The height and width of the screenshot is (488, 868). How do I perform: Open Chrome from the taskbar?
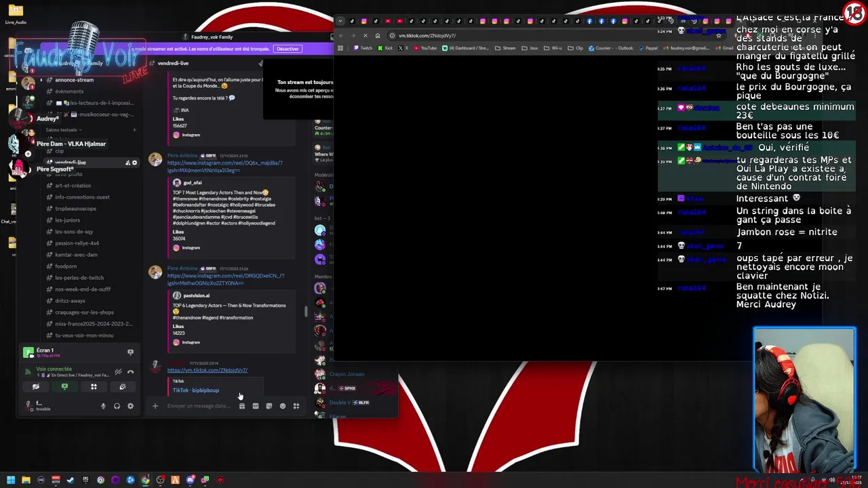point(145,480)
